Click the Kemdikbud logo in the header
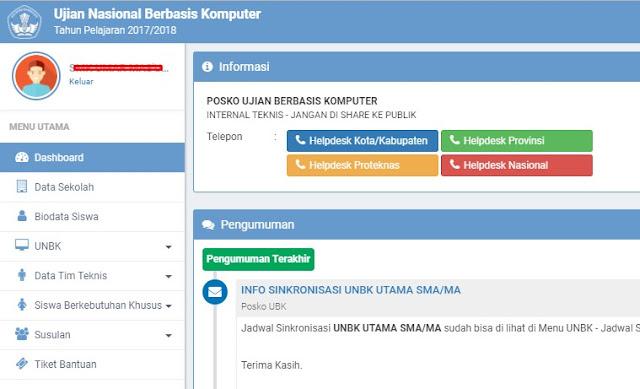Viewport: 640px width, 389px height. (x=24, y=22)
